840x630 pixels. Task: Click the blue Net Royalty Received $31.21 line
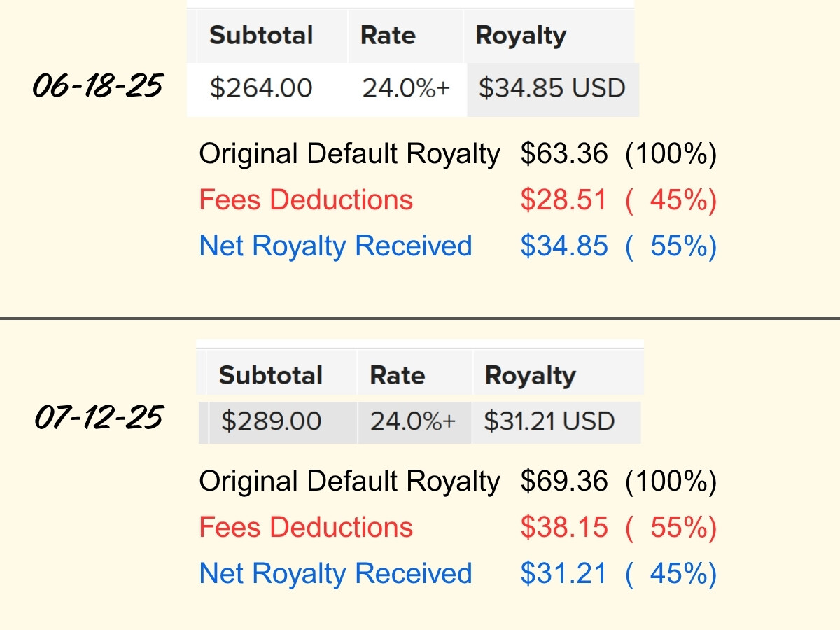pos(458,574)
